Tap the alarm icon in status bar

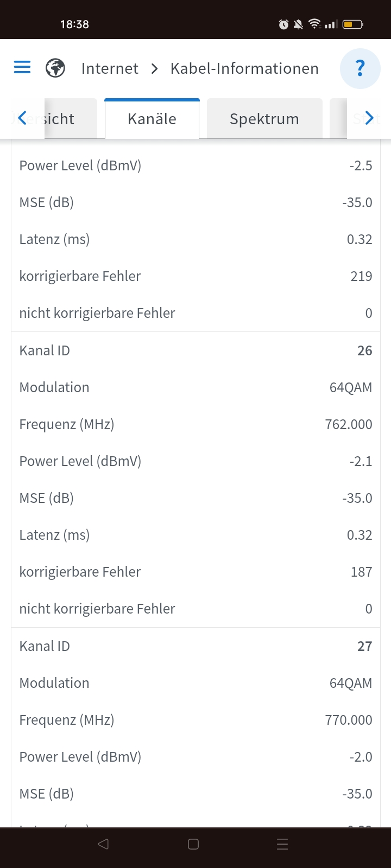coord(283,24)
